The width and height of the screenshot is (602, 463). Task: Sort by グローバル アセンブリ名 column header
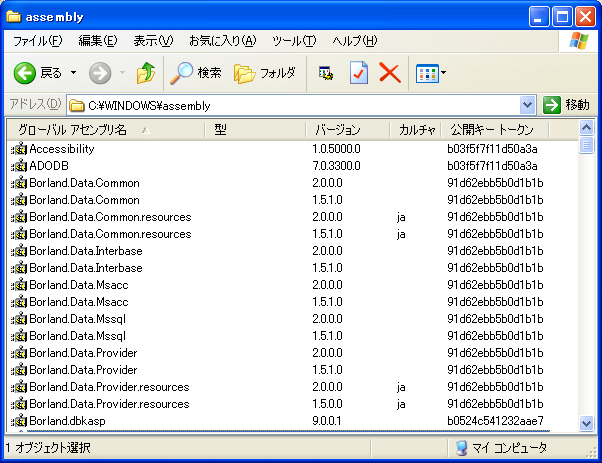point(106,130)
